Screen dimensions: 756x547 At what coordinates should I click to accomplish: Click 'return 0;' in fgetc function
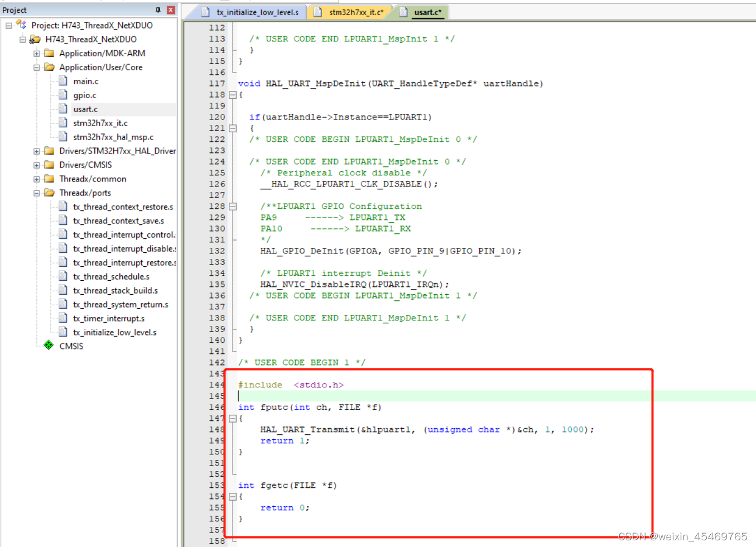coord(285,508)
